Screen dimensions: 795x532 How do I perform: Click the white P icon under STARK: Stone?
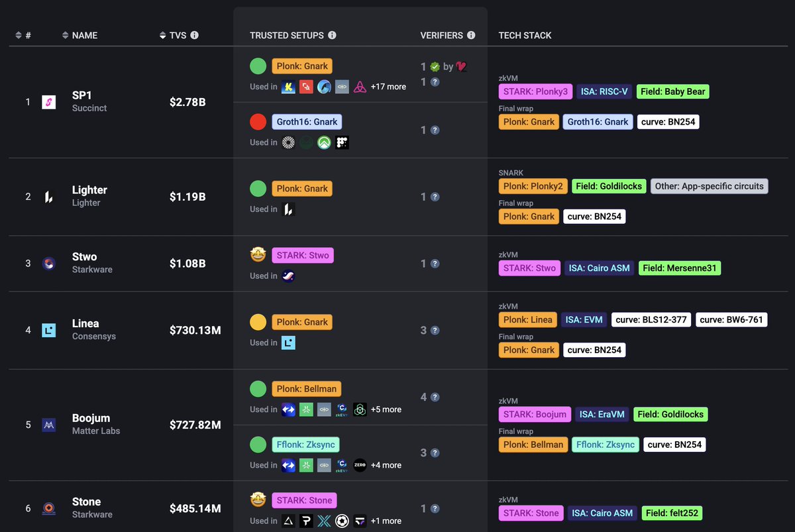(x=306, y=521)
